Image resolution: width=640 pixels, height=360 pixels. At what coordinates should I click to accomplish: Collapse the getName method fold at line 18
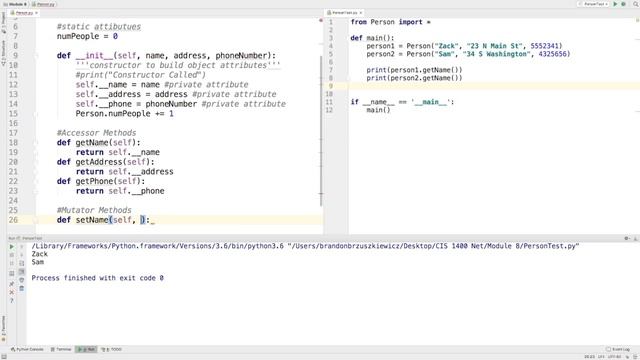click(x=36, y=142)
